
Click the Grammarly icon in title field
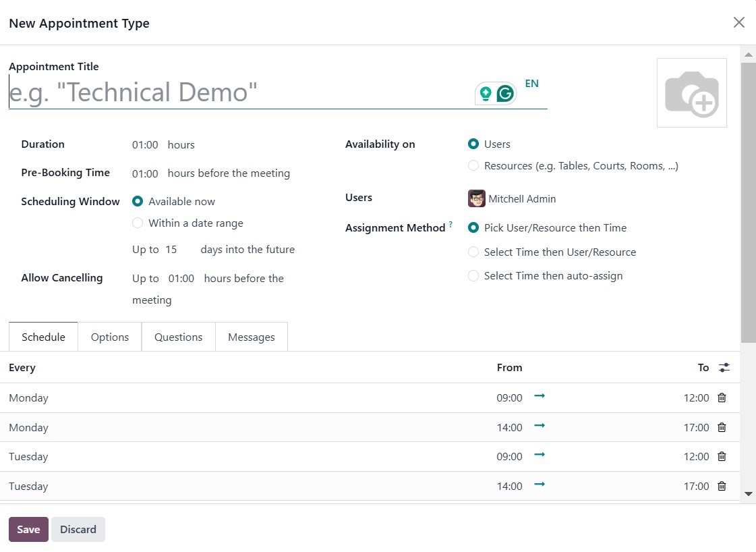pyautogui.click(x=505, y=94)
